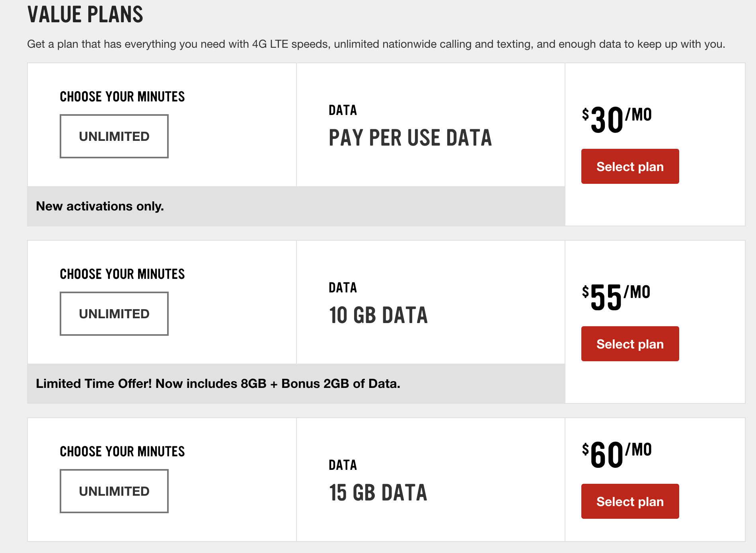Click the 15 GB DATA text
The image size is (756, 553).
pos(378,493)
